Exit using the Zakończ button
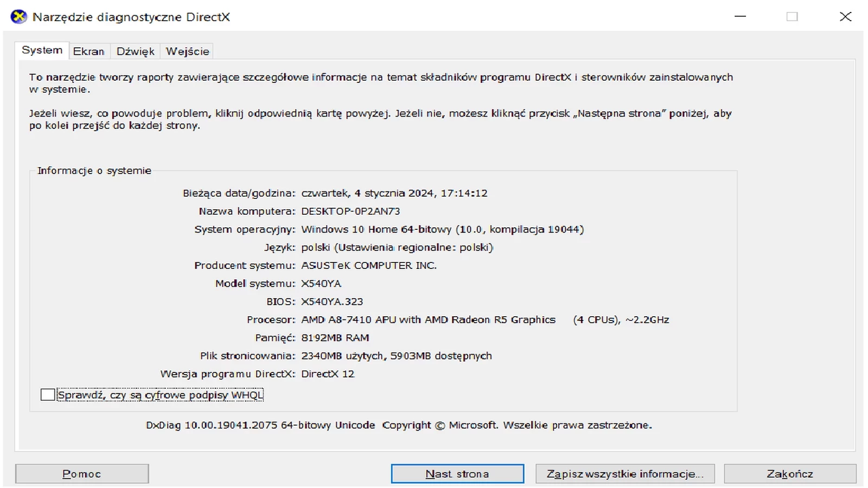 pyautogui.click(x=790, y=474)
